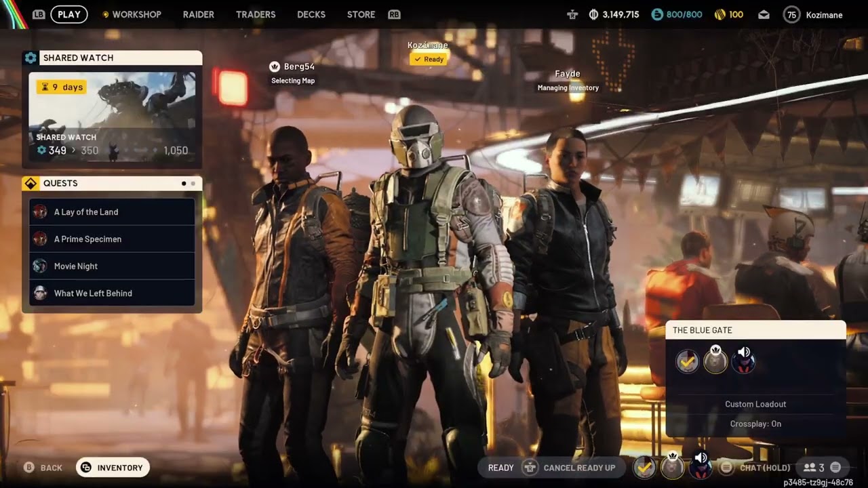The image size is (868, 488).
Task: Open the What We Left Behind quest
Action: point(112,293)
